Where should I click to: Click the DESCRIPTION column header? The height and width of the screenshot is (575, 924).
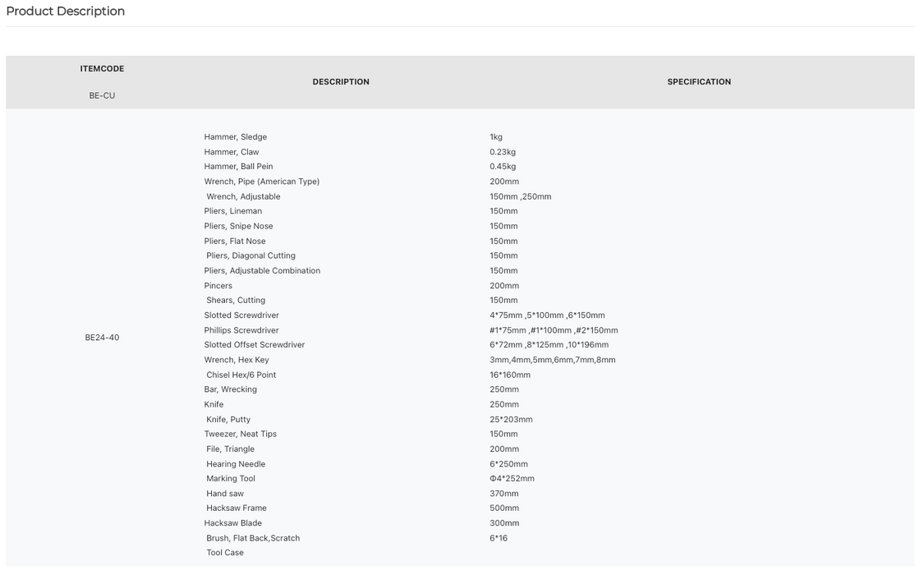(341, 82)
